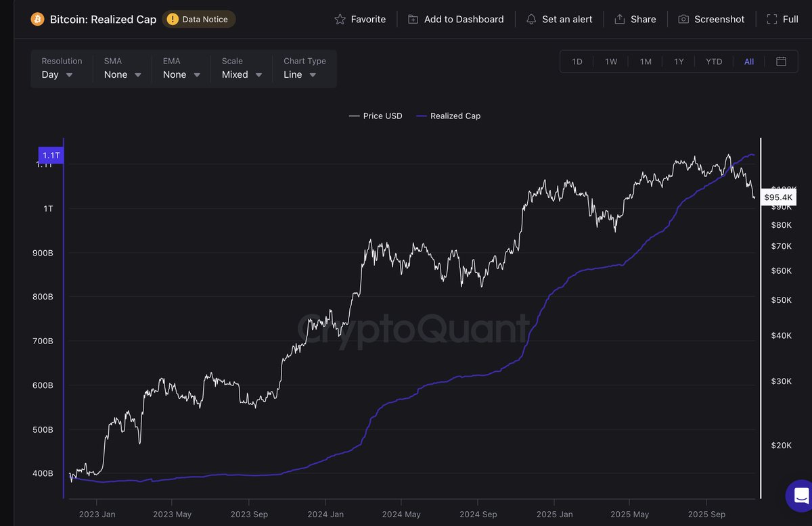Viewport: 812px width, 526px height.
Task: Open the SMA None dropdown
Action: tap(122, 68)
